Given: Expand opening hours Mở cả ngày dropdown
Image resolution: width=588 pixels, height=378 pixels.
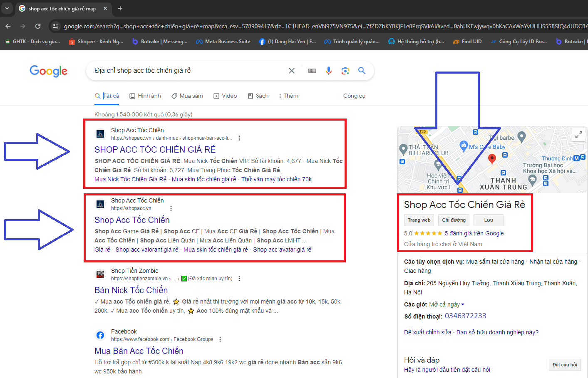Looking at the screenshot, I should click(x=447, y=304).
